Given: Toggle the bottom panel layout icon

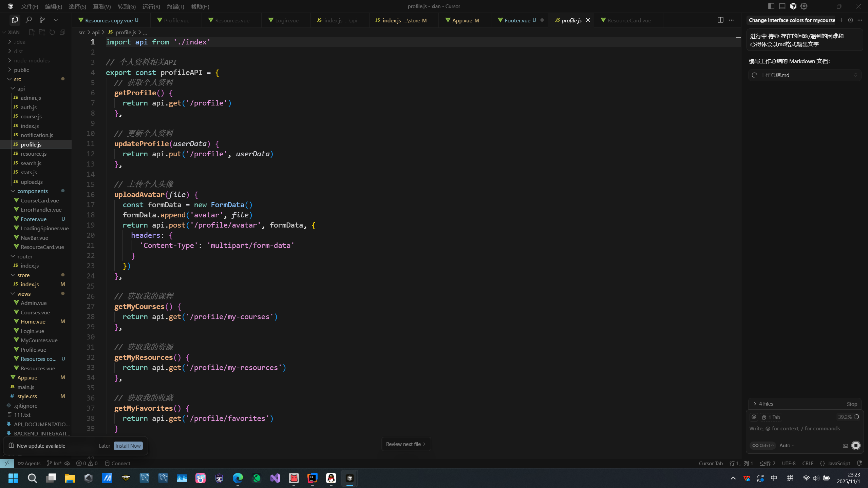Looking at the screenshot, I should point(782,6).
